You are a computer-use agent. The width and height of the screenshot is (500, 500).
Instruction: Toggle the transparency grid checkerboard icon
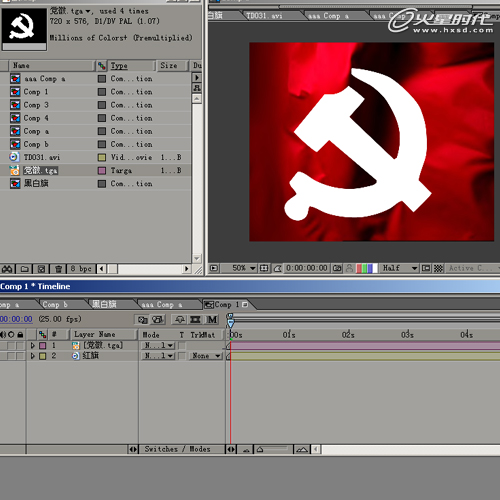(438, 268)
